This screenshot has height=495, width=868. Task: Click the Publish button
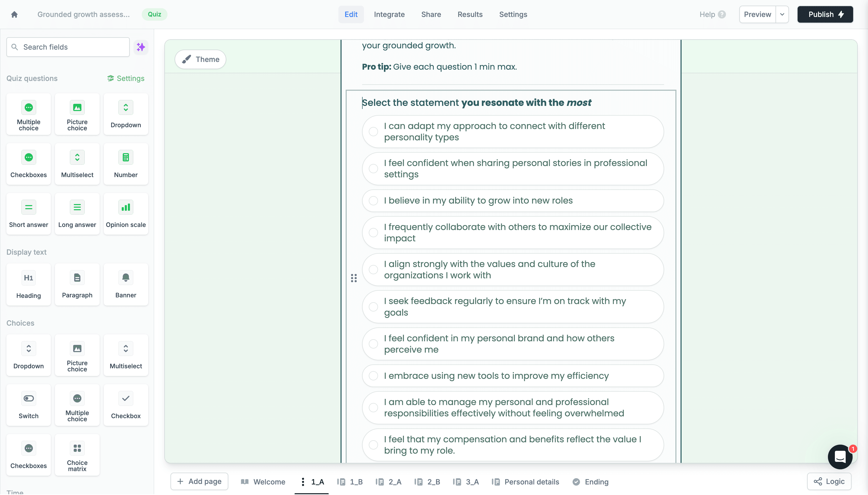point(825,14)
